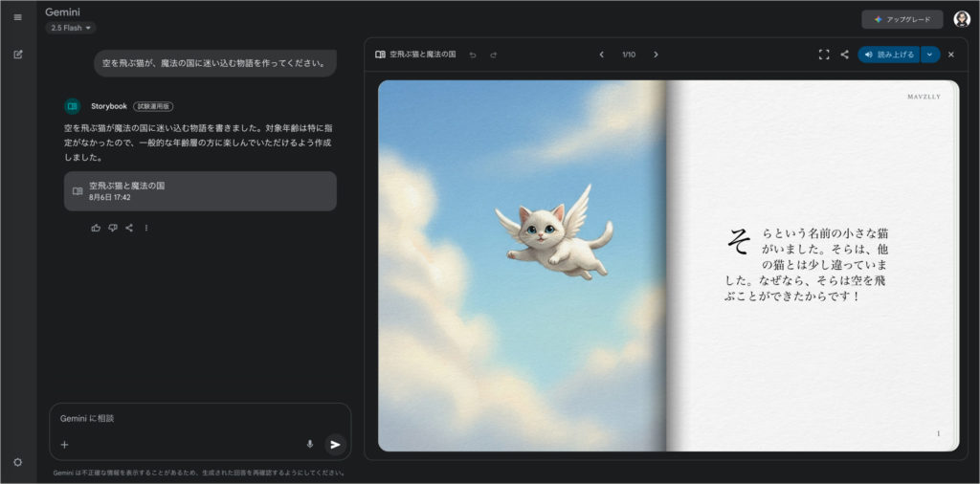Click the thumbs down feedback icon
The width and height of the screenshot is (980, 484).
(x=112, y=228)
